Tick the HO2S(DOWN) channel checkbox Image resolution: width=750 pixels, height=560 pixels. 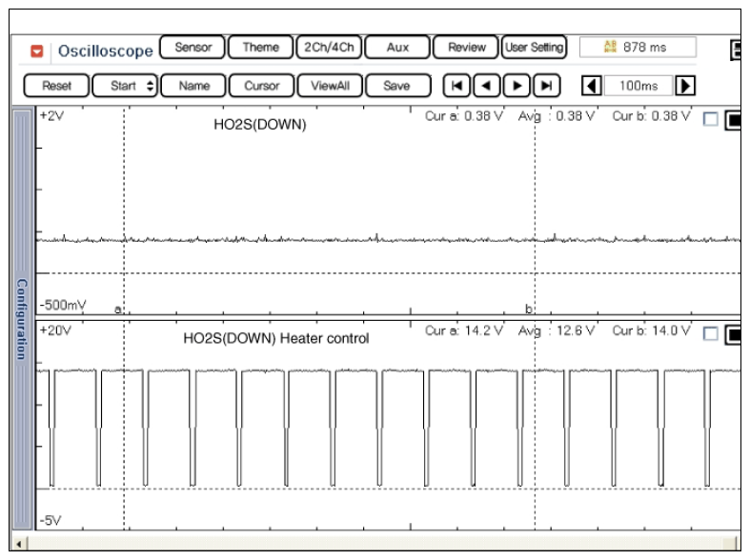pyautogui.click(x=709, y=120)
